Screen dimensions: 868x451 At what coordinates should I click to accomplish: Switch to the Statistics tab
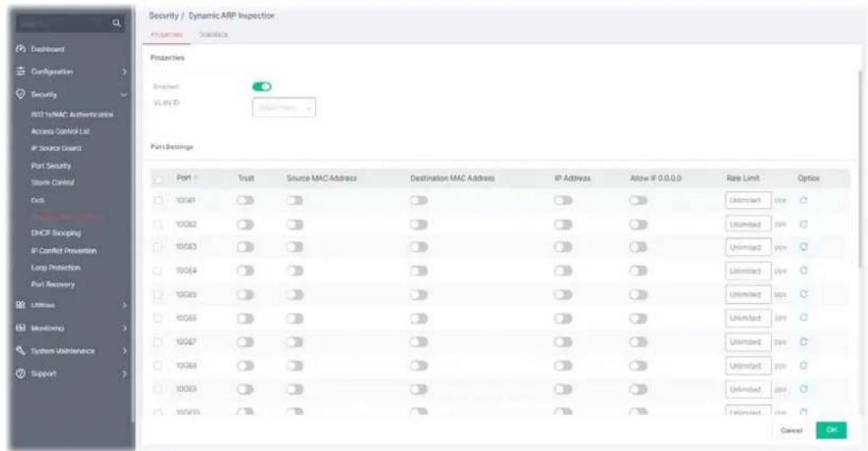pos(213,35)
